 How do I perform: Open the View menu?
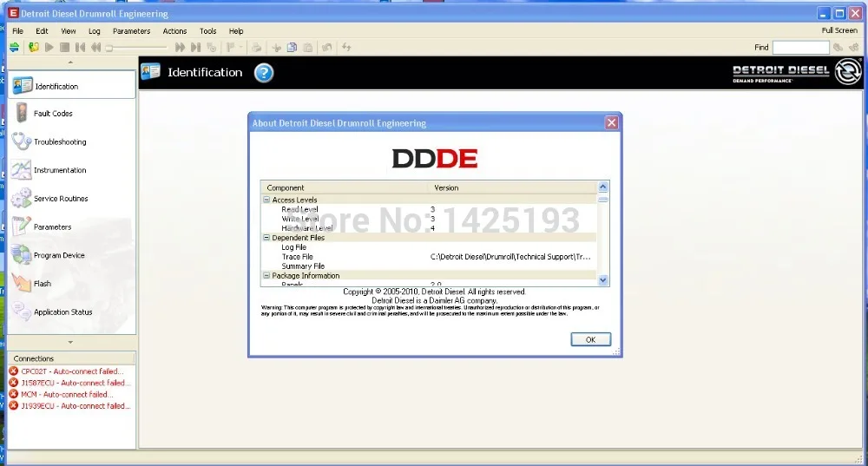pos(68,31)
